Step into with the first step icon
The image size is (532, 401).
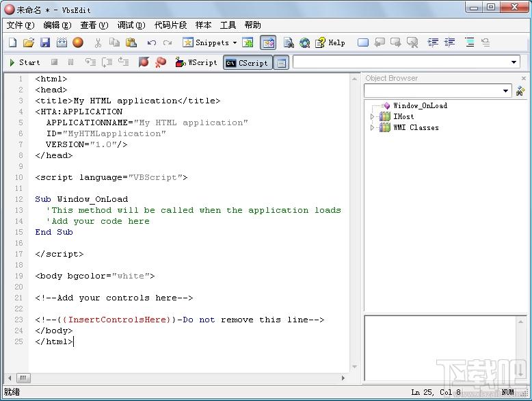(x=90, y=62)
